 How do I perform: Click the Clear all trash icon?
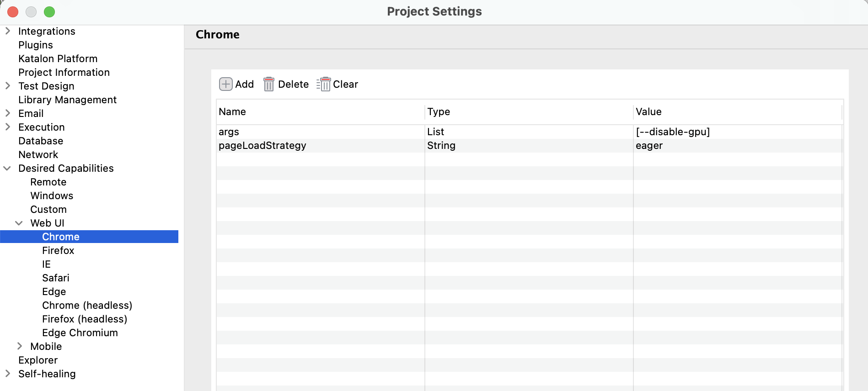click(x=324, y=85)
